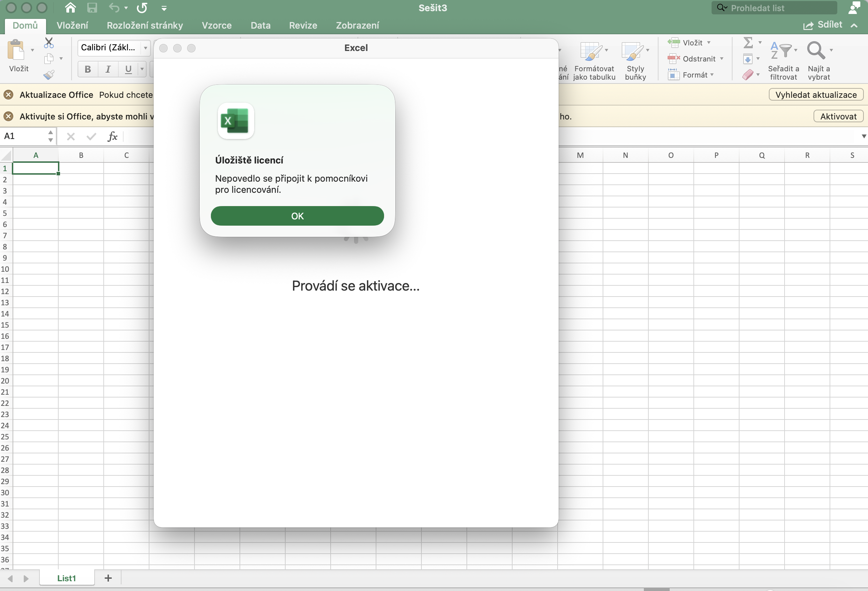Click OK in the Úložiště licencí dialog
868x591 pixels.
[297, 216]
